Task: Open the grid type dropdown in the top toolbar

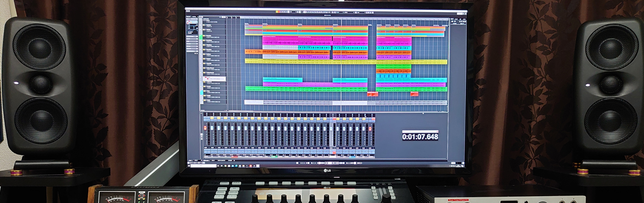Action: [340, 12]
